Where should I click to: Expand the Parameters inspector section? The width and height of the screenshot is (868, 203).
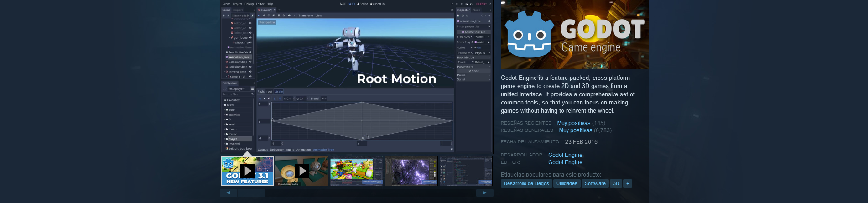(x=473, y=67)
